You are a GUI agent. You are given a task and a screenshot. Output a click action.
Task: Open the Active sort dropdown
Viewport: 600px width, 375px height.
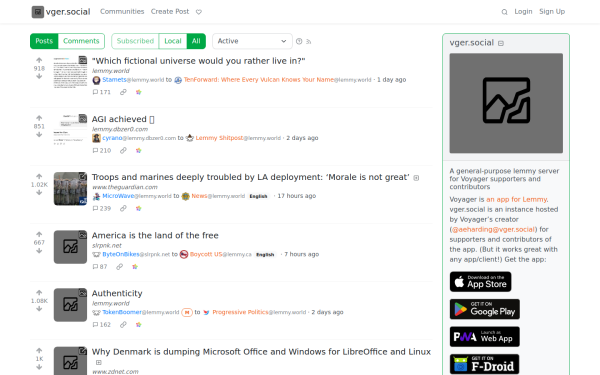[x=252, y=41]
